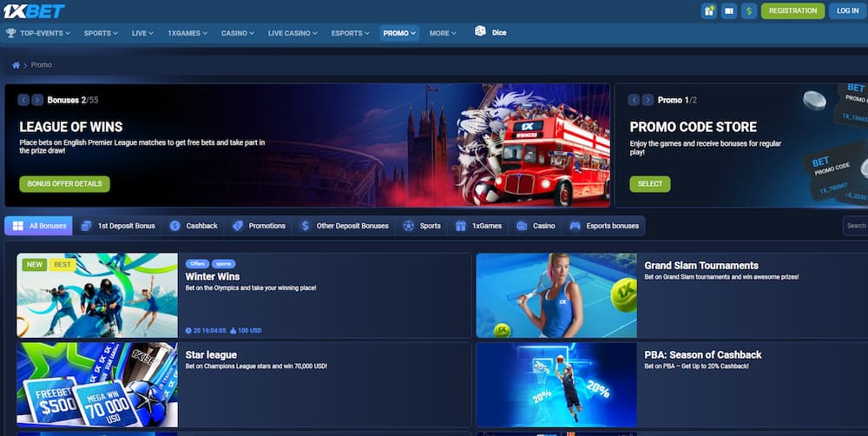
Task: Click the REGISTRATION button
Action: (792, 10)
